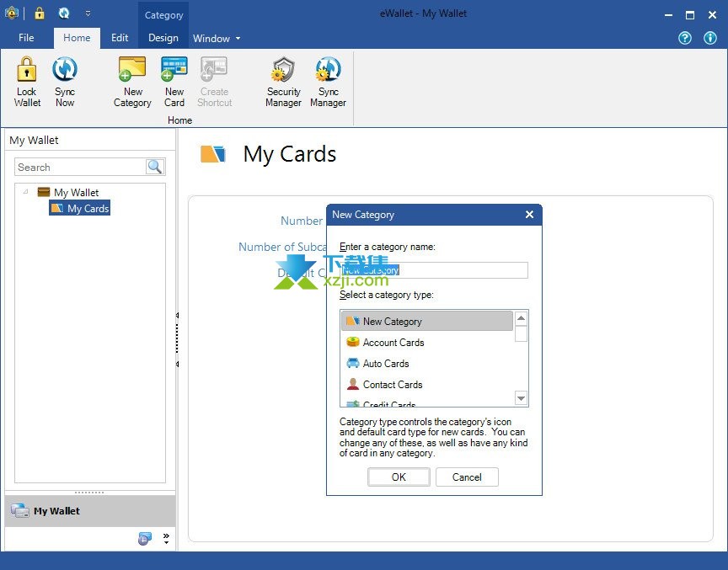The width and height of the screenshot is (728, 570).
Task: Click the My Wallet bar at pane bottom
Action: [x=90, y=510]
